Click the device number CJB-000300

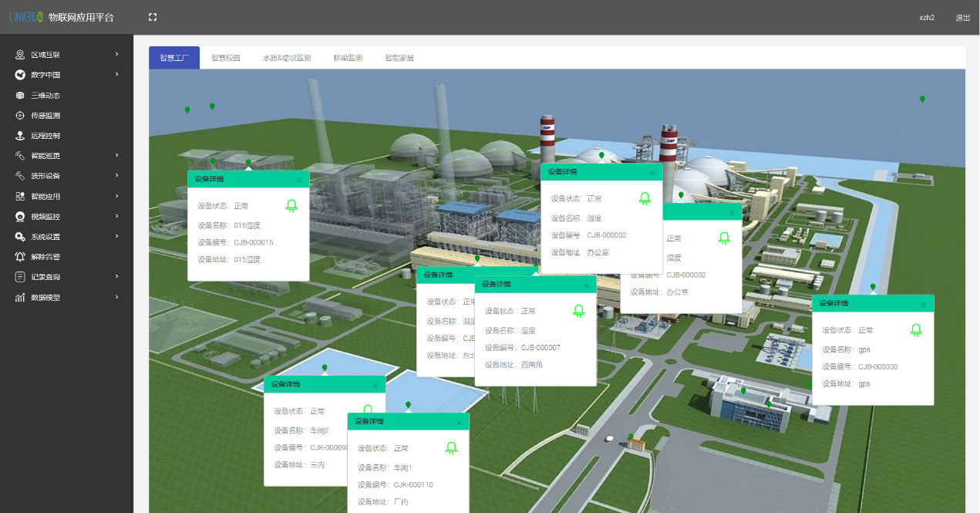(x=878, y=367)
